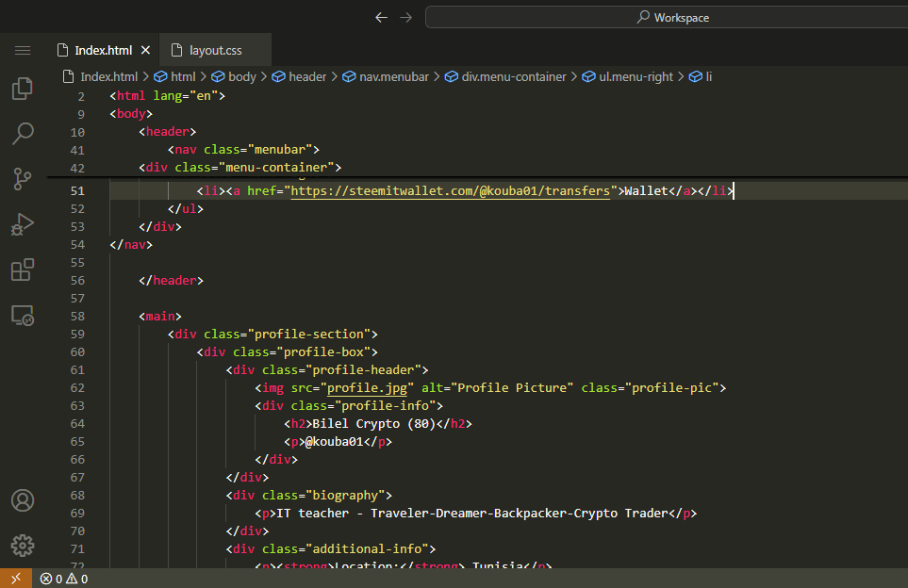Screen dimensions: 908x588
Task: Click the closing ul tag on line 52
Action: coord(186,208)
